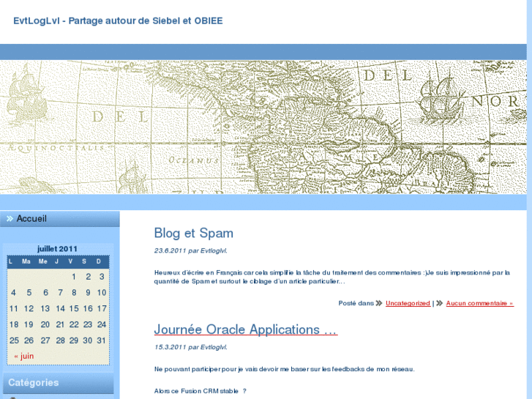Go to previous month « juin

point(23,356)
